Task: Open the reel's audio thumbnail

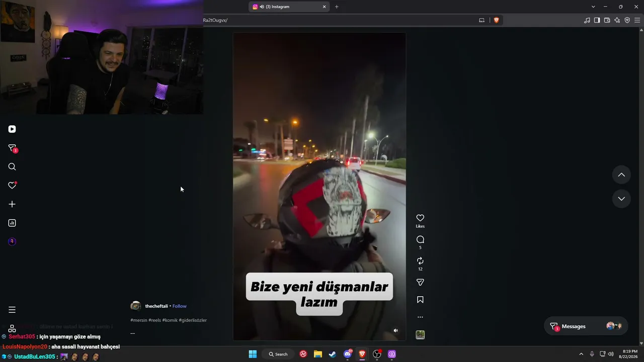Action: click(420, 335)
